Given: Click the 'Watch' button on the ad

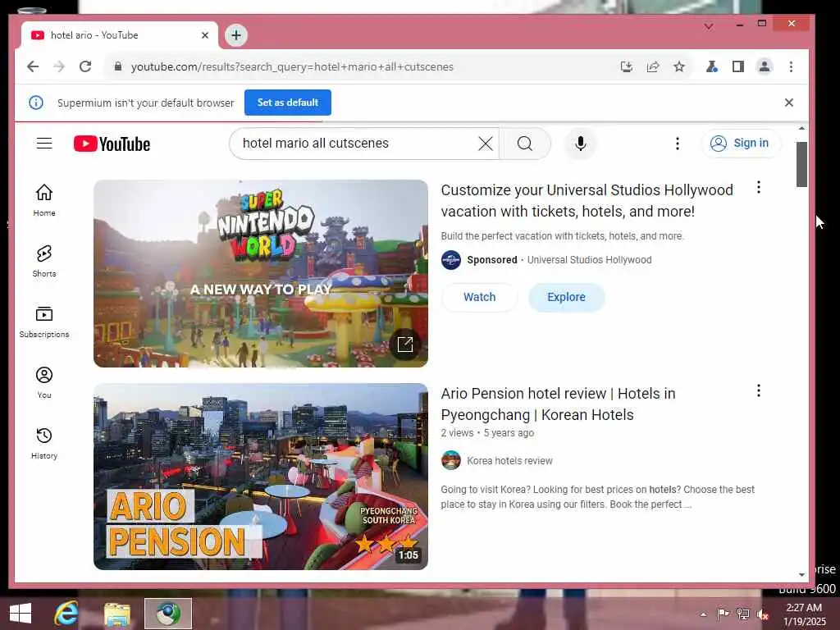Looking at the screenshot, I should (479, 297).
